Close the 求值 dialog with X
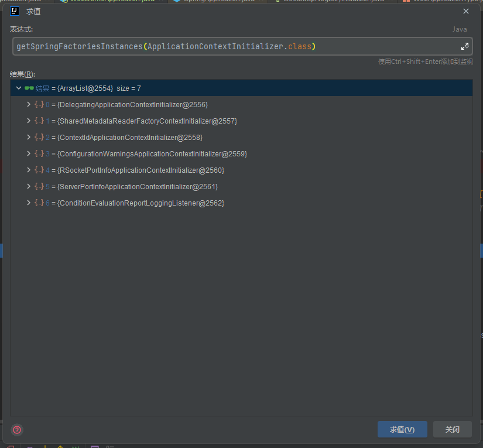The height and width of the screenshot is (448, 483). coord(466,11)
